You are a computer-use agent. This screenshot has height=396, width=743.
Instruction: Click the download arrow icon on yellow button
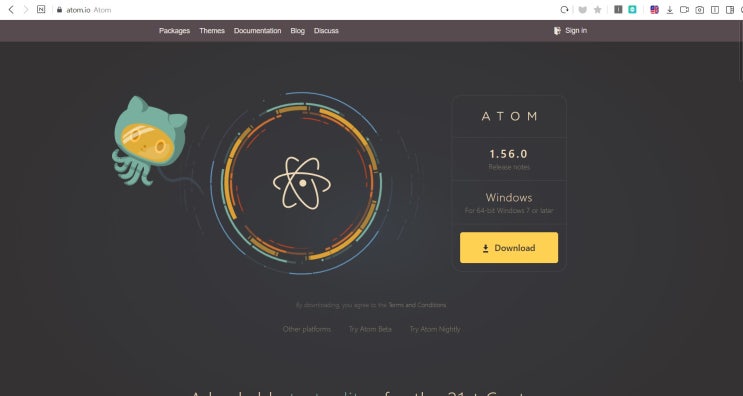pyautogui.click(x=486, y=248)
